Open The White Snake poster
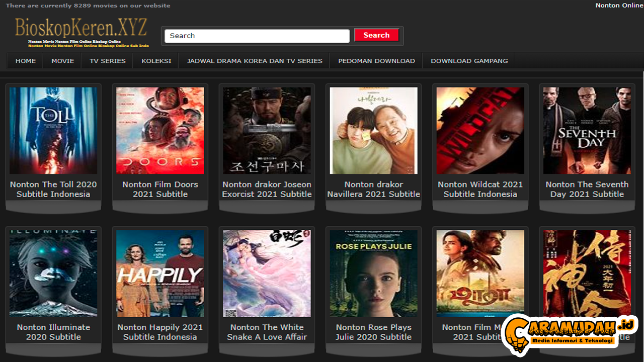The width and height of the screenshot is (644, 362). [267, 274]
